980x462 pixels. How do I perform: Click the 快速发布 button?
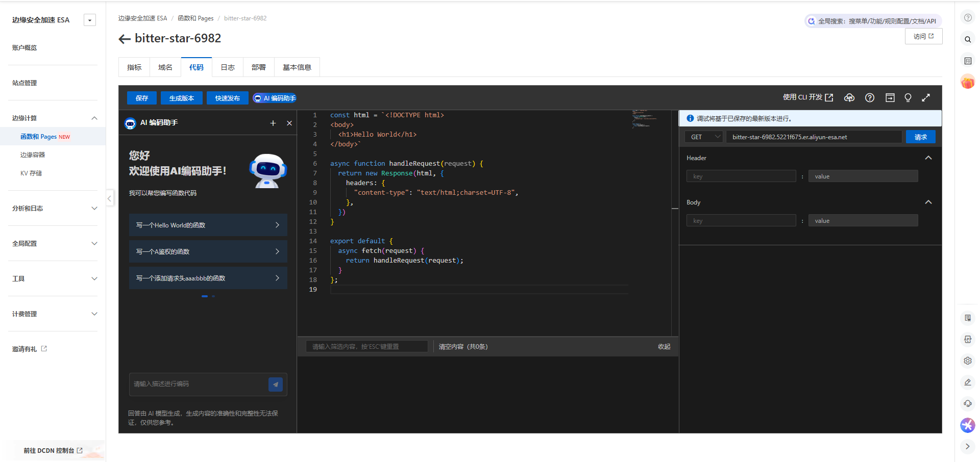(x=227, y=98)
